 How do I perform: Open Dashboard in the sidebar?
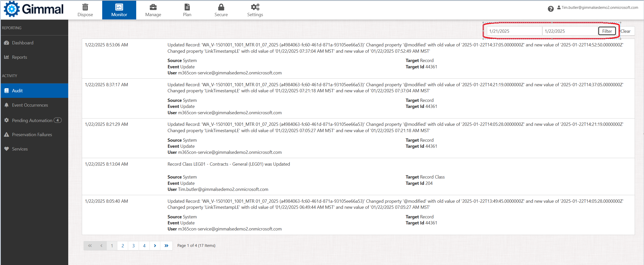[x=23, y=43]
